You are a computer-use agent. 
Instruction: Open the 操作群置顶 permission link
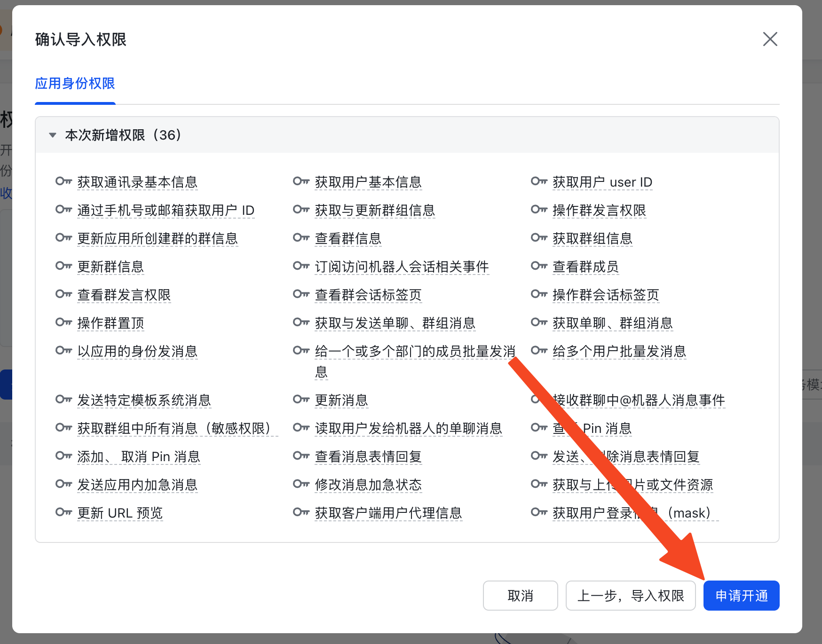tap(111, 323)
